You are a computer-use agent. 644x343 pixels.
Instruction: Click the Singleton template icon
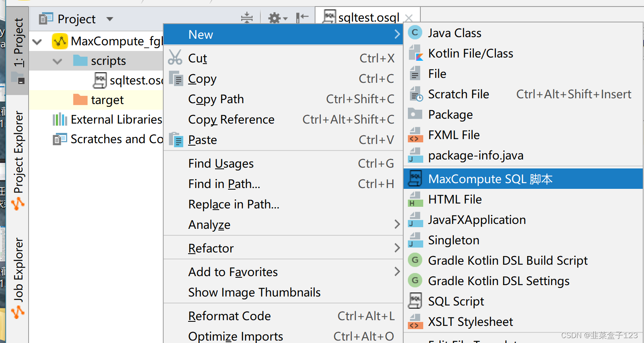click(x=415, y=240)
